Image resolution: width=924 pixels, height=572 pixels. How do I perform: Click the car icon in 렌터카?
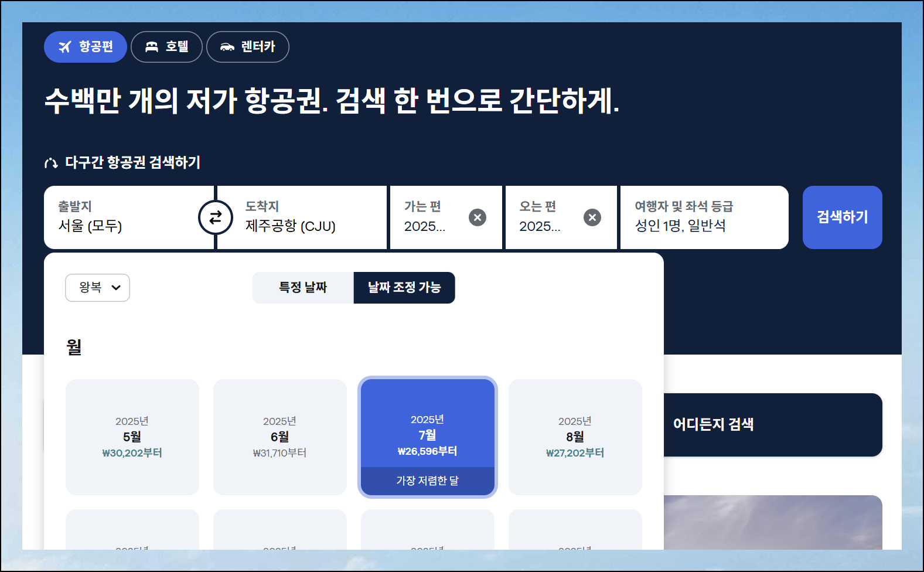[x=227, y=47]
